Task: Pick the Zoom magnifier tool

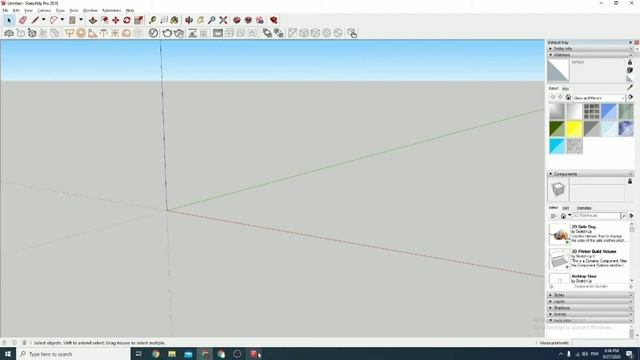Action: pyautogui.click(x=211, y=20)
